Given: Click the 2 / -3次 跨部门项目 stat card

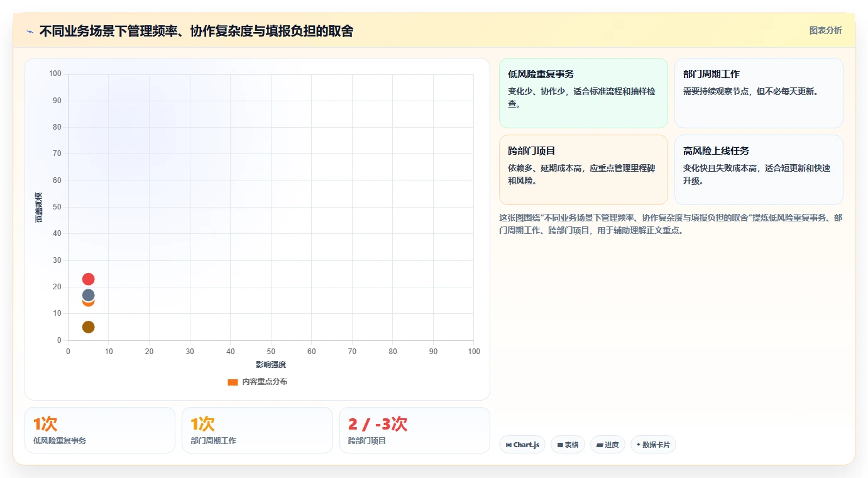Looking at the screenshot, I should pyautogui.click(x=415, y=430).
